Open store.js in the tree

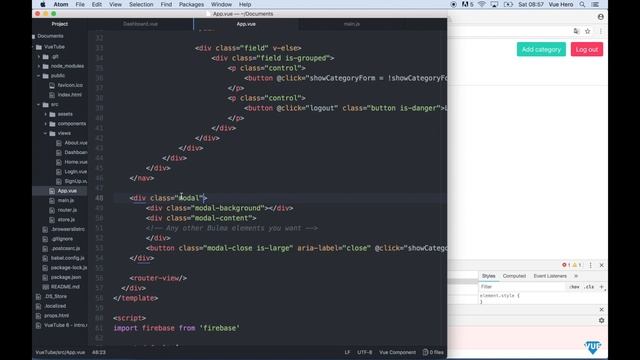67,220
